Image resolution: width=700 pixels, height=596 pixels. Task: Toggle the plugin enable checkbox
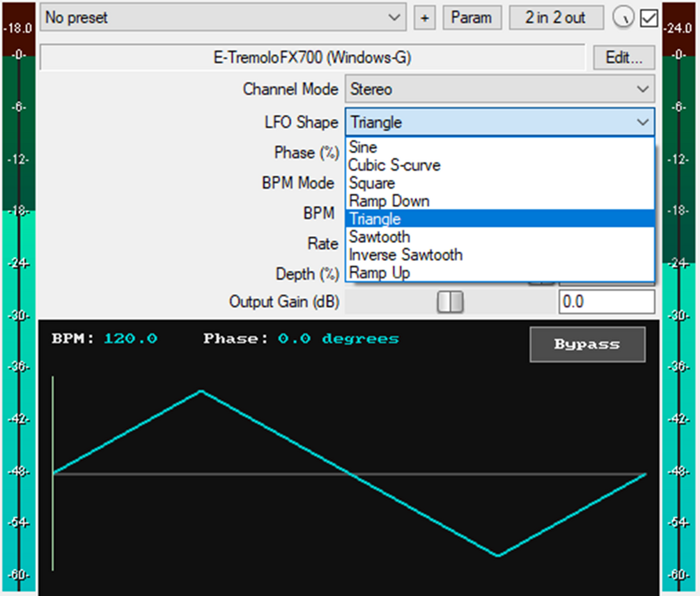click(x=648, y=18)
